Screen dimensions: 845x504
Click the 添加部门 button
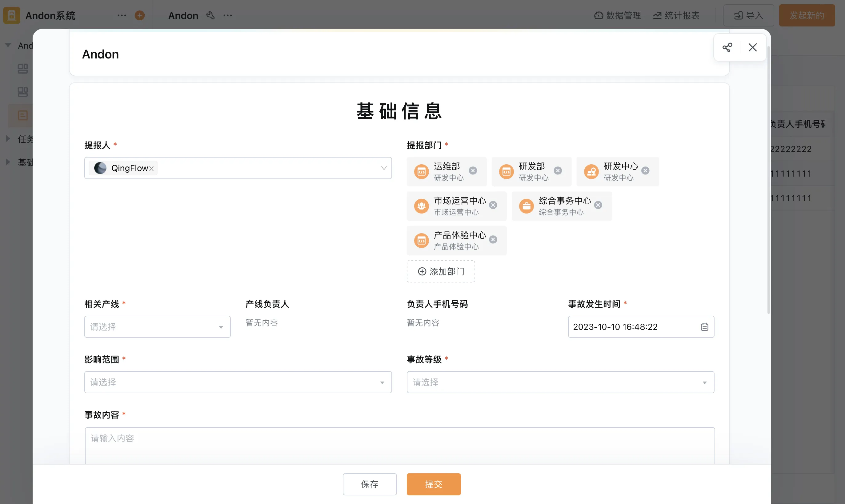click(x=440, y=271)
